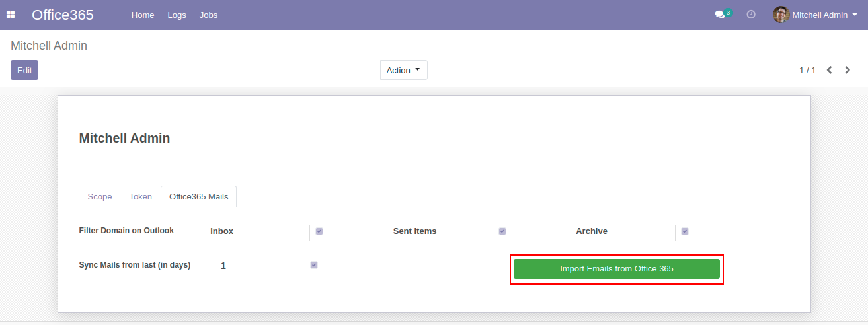Click the Mitchell Admin form heading
The height and width of the screenshot is (325, 868).
124,138
